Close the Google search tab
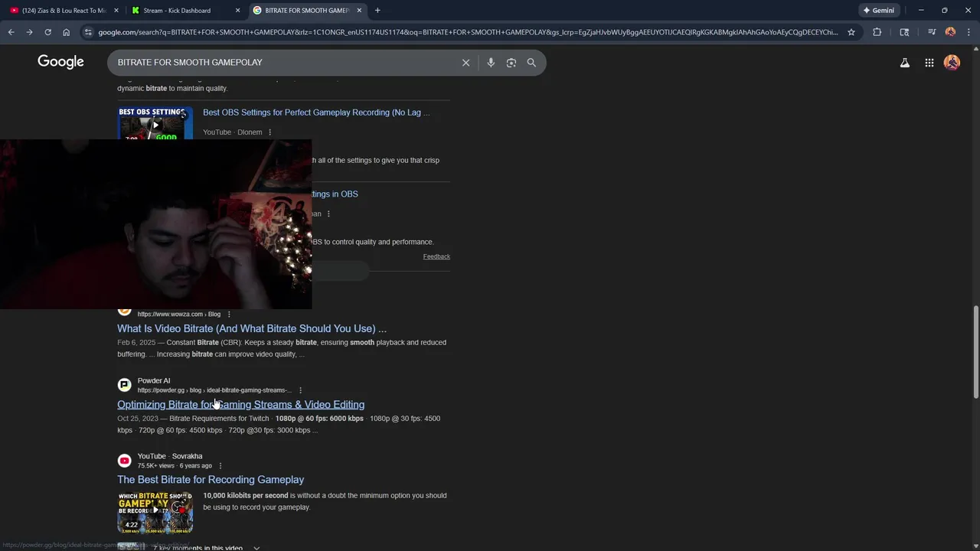Image resolution: width=980 pixels, height=551 pixels. pyautogui.click(x=359, y=10)
